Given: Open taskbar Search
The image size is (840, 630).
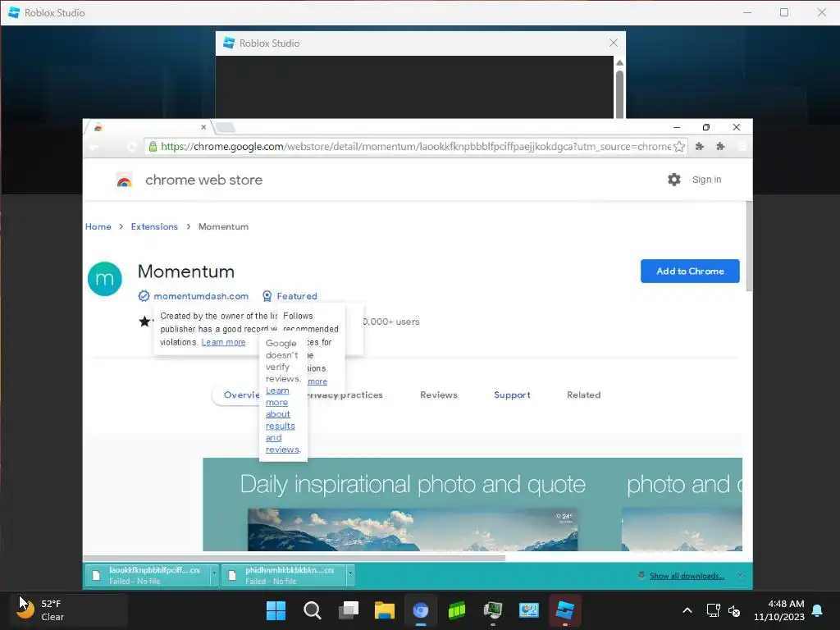Looking at the screenshot, I should pyautogui.click(x=313, y=610).
